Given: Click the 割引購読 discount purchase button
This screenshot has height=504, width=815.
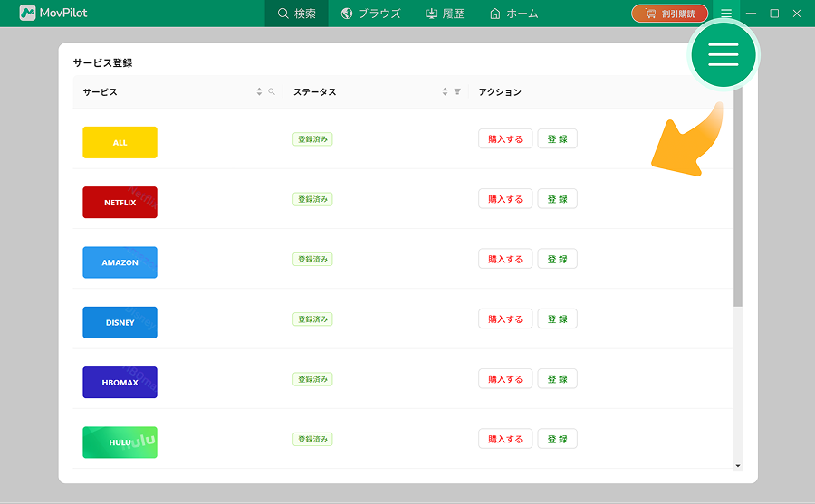Looking at the screenshot, I should pos(669,14).
